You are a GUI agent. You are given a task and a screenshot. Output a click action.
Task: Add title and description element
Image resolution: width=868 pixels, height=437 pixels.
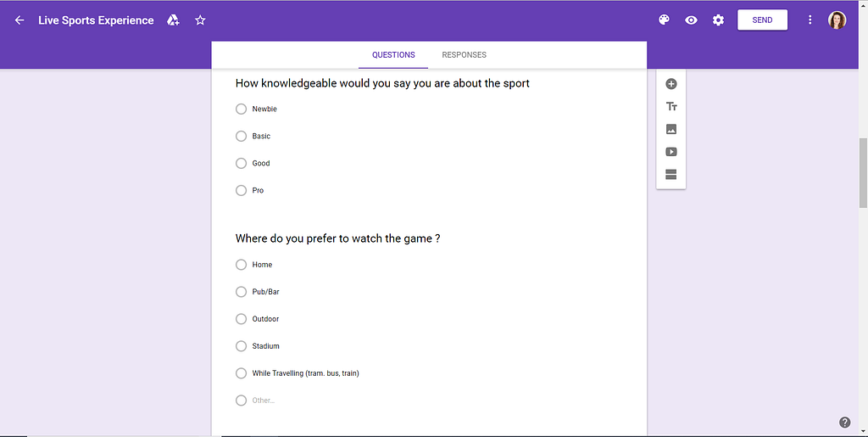point(671,107)
